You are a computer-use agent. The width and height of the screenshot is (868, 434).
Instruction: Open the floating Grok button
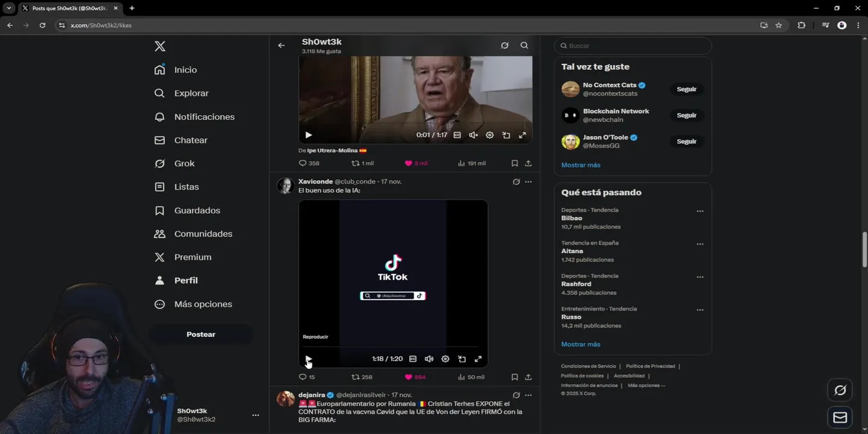[840, 391]
